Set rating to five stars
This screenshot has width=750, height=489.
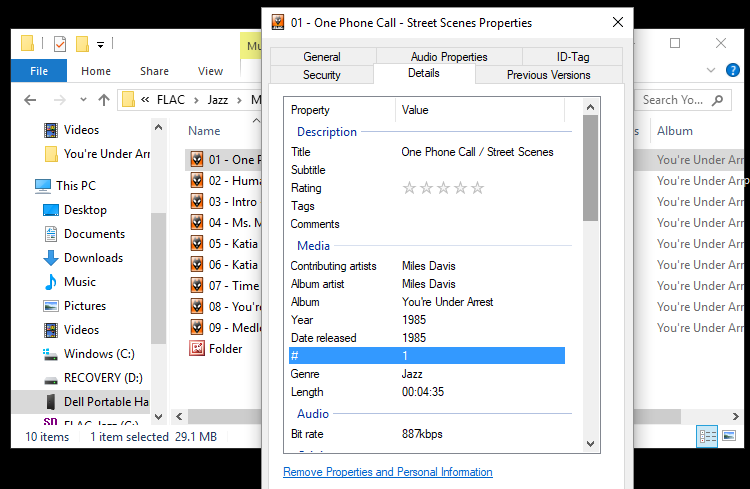(477, 188)
